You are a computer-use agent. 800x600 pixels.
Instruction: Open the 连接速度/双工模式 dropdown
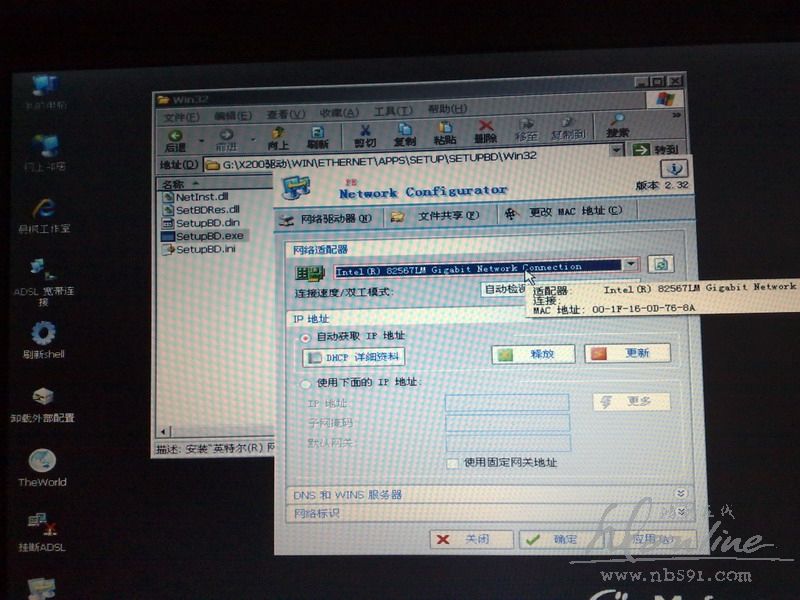pos(503,290)
